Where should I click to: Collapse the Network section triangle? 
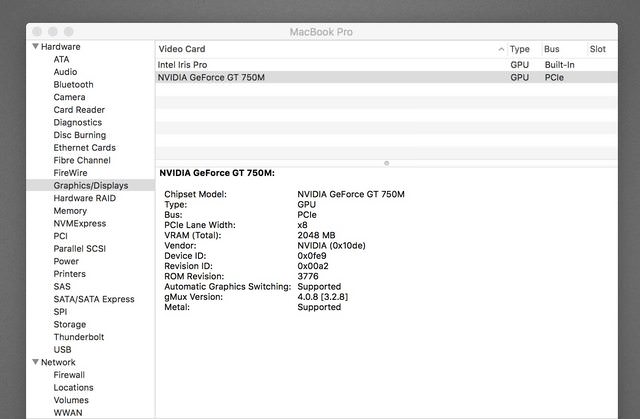pyautogui.click(x=36, y=361)
